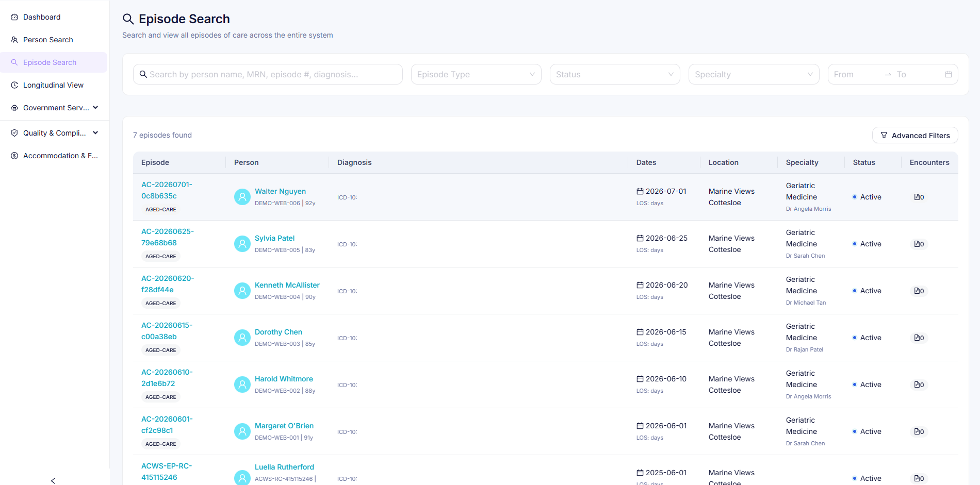980x485 pixels.
Task: Open Margaret O'Brien's person profile
Action: [284, 426]
